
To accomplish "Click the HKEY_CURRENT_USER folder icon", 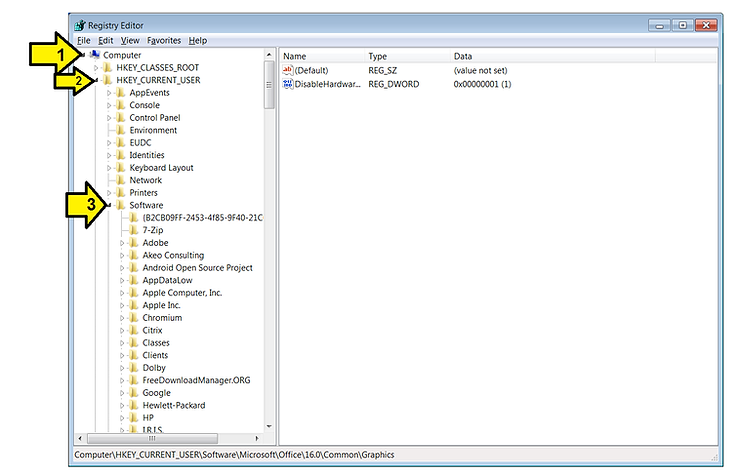I will [108, 80].
